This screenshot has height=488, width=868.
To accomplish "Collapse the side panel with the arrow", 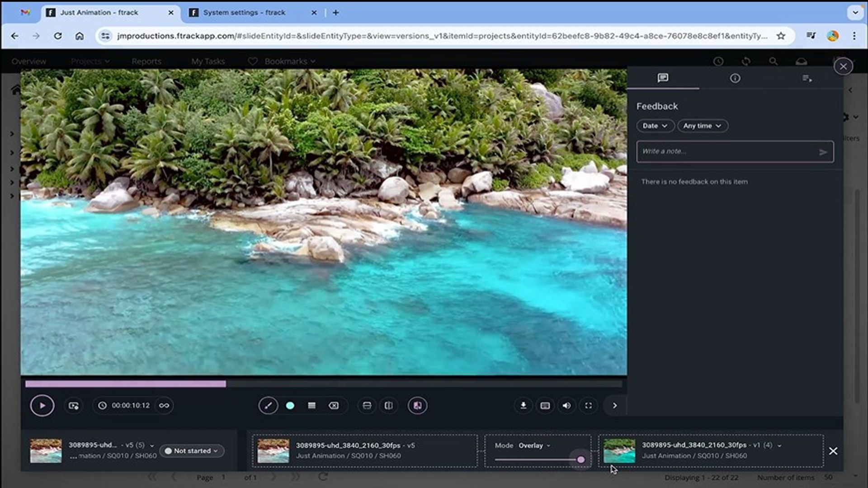I will tap(614, 405).
